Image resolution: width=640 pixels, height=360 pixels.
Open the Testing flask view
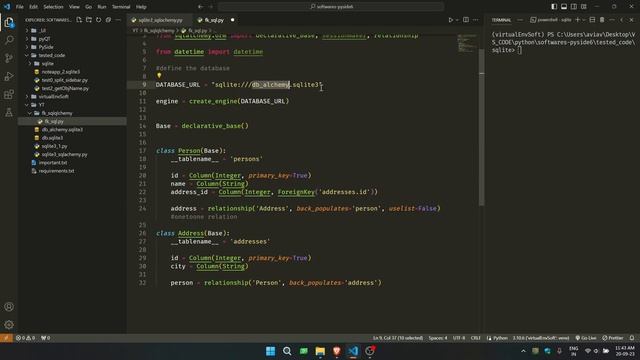[x=9, y=113]
